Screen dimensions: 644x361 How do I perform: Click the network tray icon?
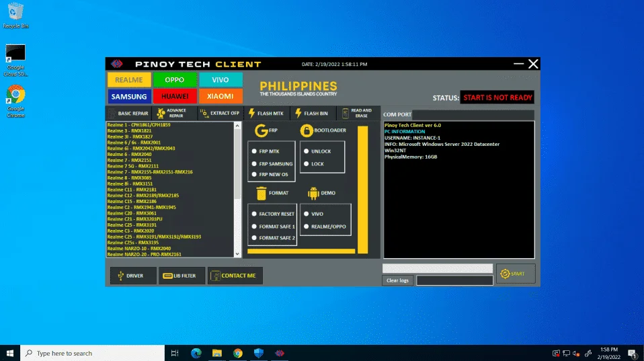[567, 354]
